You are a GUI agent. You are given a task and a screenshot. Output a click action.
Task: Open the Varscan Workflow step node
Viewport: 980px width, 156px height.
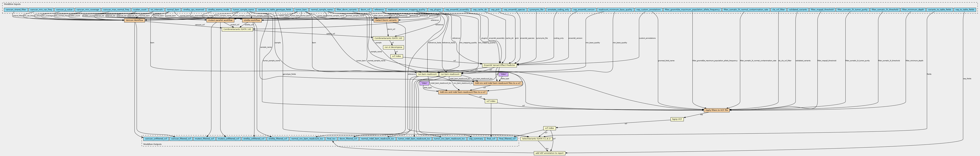pos(134,20)
